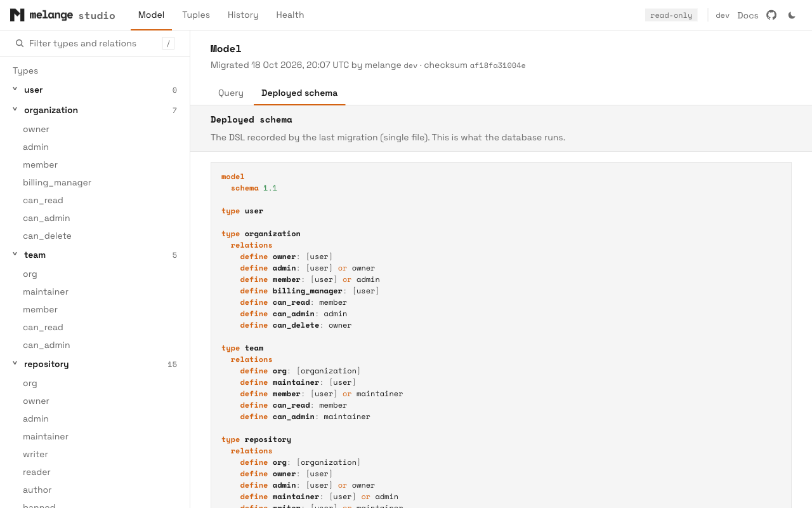Open the Health tab

coord(290,15)
